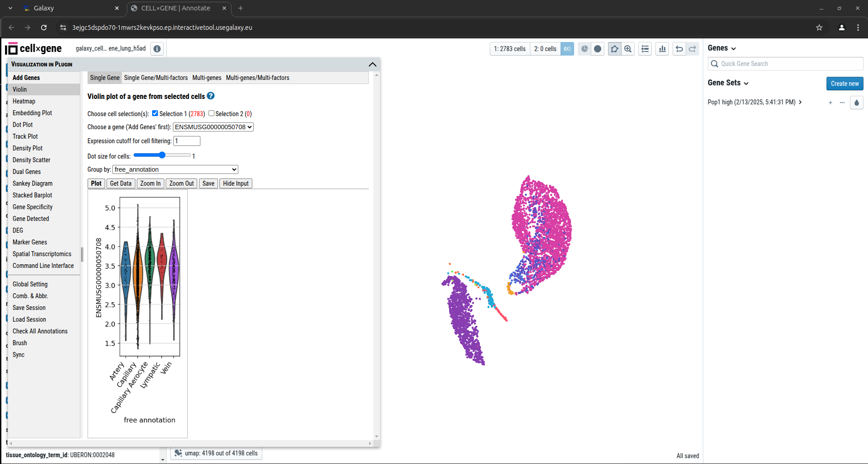Open a new browser tab

(241, 8)
